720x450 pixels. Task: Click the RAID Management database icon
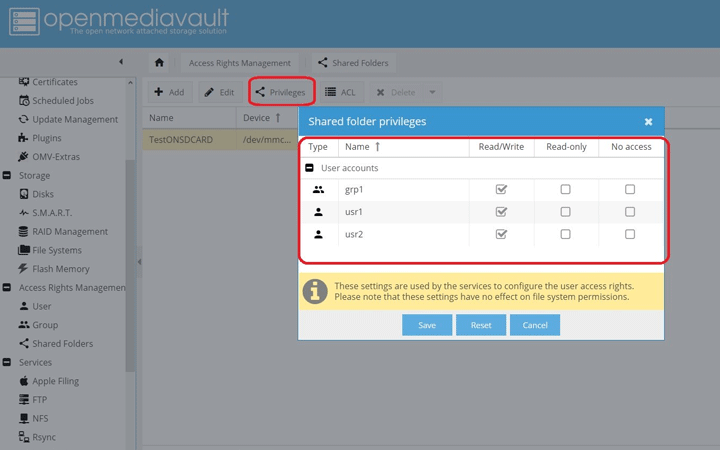click(x=23, y=231)
